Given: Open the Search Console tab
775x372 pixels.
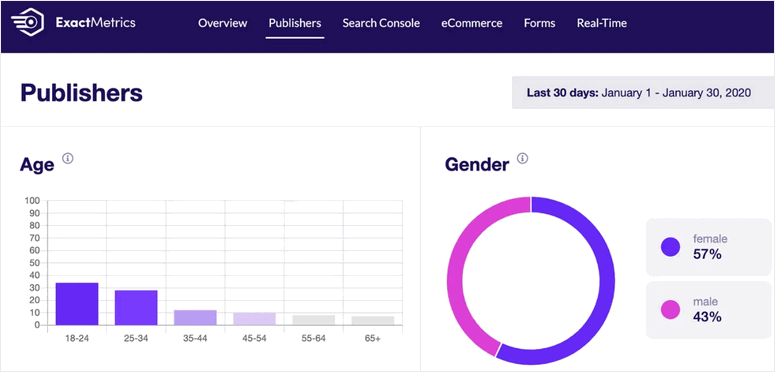Looking at the screenshot, I should click(x=381, y=23).
